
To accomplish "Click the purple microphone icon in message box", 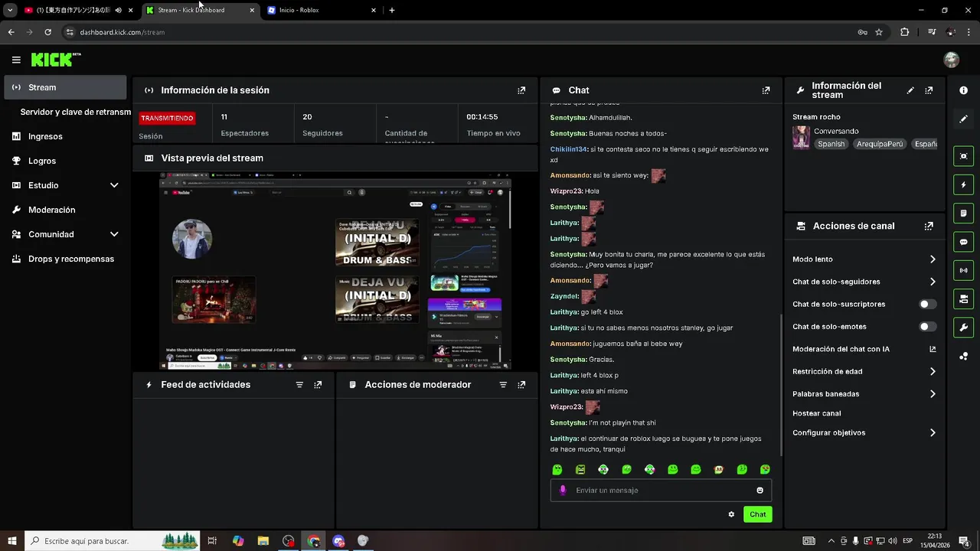I will coord(563,491).
